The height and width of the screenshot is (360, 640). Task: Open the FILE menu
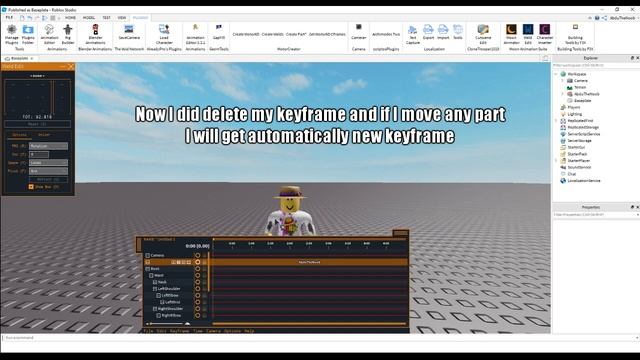point(9,18)
